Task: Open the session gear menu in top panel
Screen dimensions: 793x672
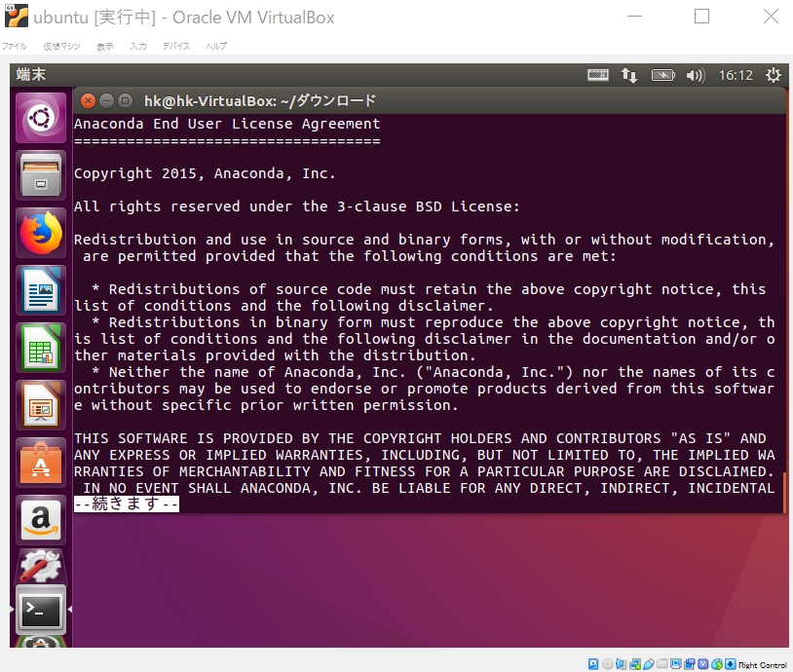Action: tap(774, 75)
